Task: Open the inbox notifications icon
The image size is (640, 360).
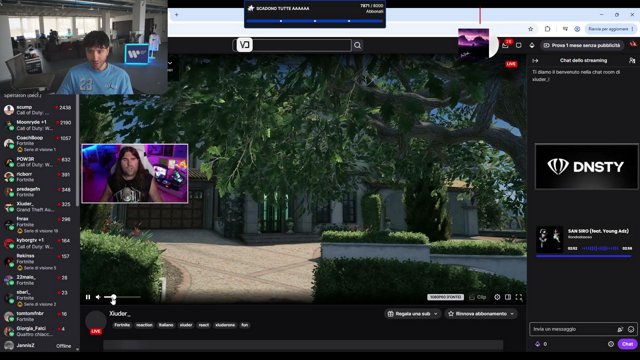Action: (505, 45)
